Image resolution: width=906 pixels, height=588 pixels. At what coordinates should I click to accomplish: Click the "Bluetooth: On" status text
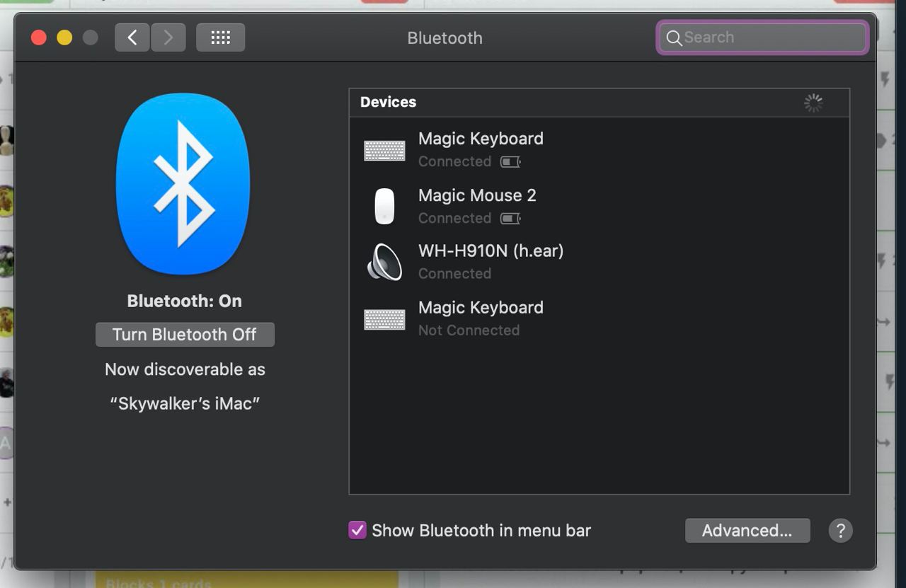[185, 301]
